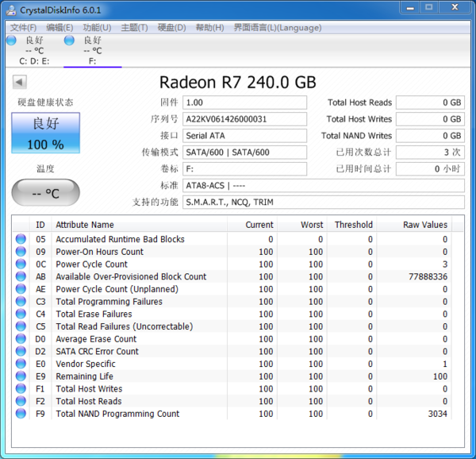Open the 硬盘(D) menu
Screen dimensions: 476x459
(171, 28)
